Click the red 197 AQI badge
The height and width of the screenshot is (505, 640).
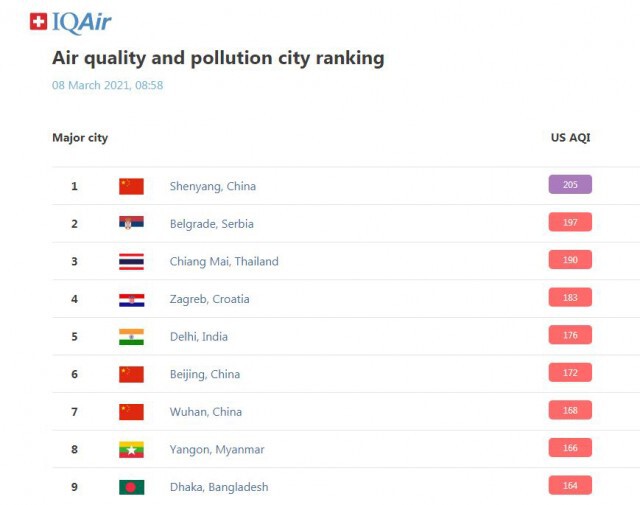click(570, 222)
